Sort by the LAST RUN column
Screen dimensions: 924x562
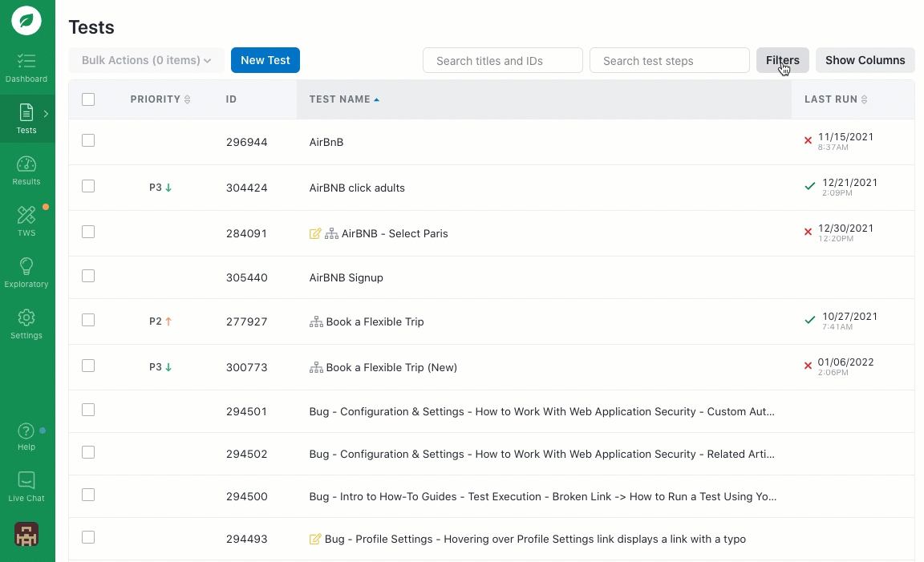[836, 99]
